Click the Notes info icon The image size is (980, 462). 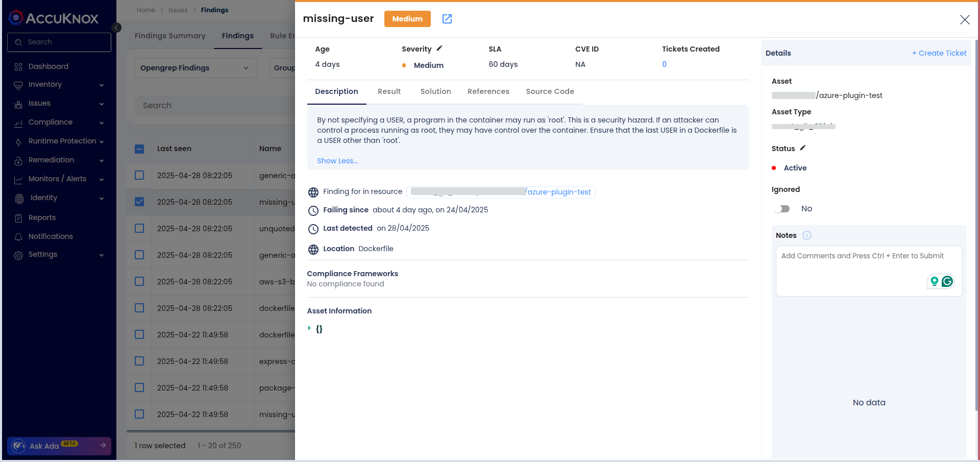point(807,235)
